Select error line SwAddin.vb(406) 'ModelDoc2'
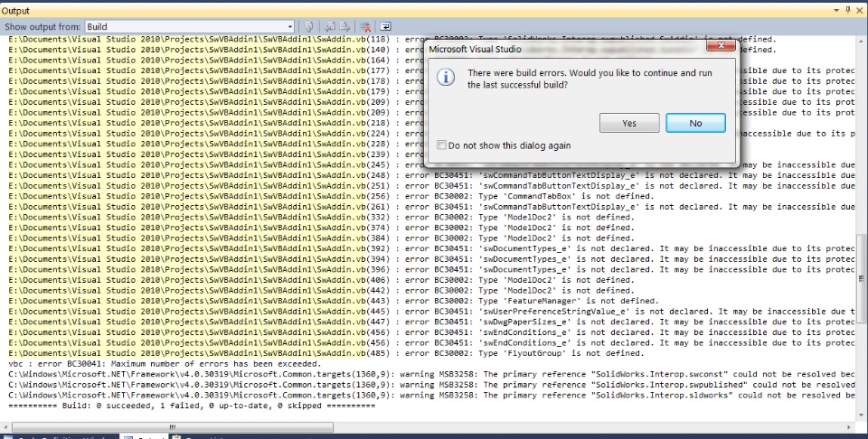Image resolution: width=868 pixels, height=439 pixels. pyautogui.click(x=321, y=280)
